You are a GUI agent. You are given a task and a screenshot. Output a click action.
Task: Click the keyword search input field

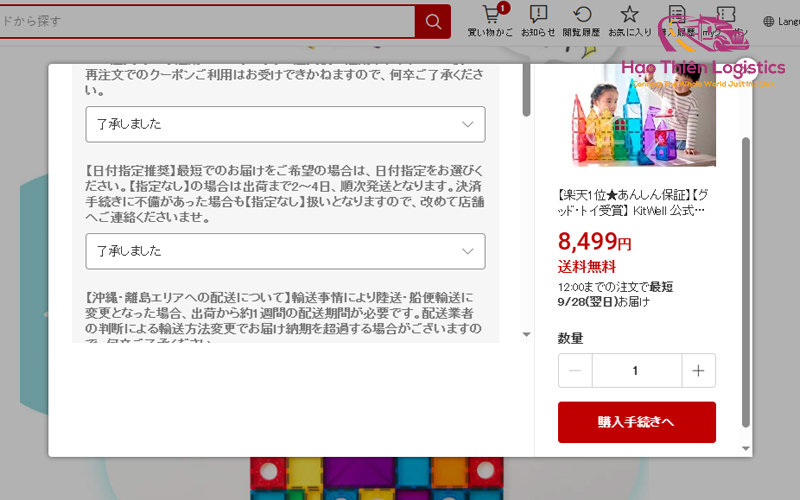point(207,21)
